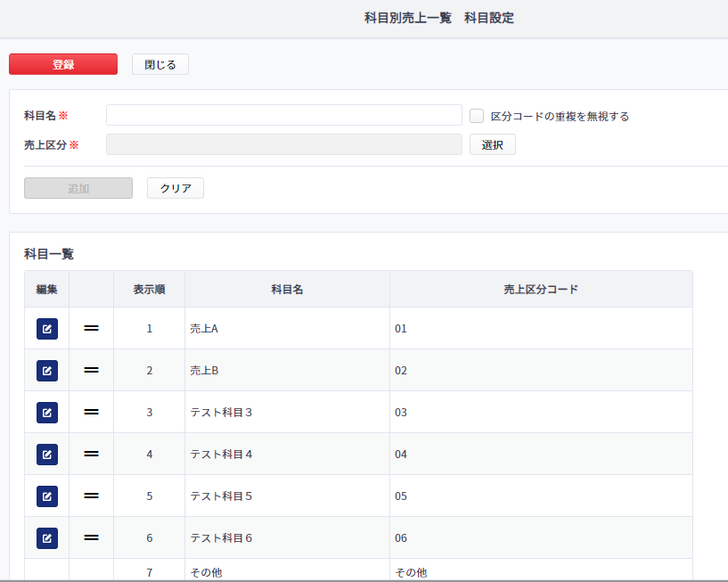Click the 編集 column header

click(x=46, y=290)
